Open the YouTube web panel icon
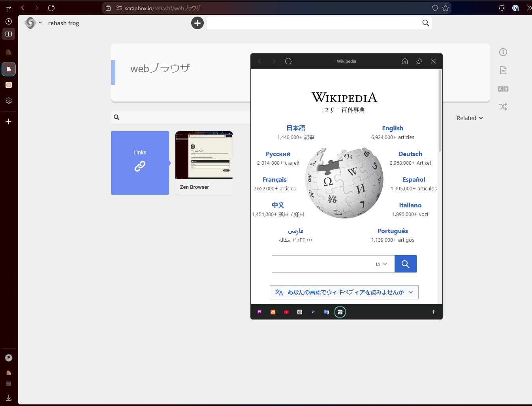The height and width of the screenshot is (406, 532). click(x=286, y=312)
